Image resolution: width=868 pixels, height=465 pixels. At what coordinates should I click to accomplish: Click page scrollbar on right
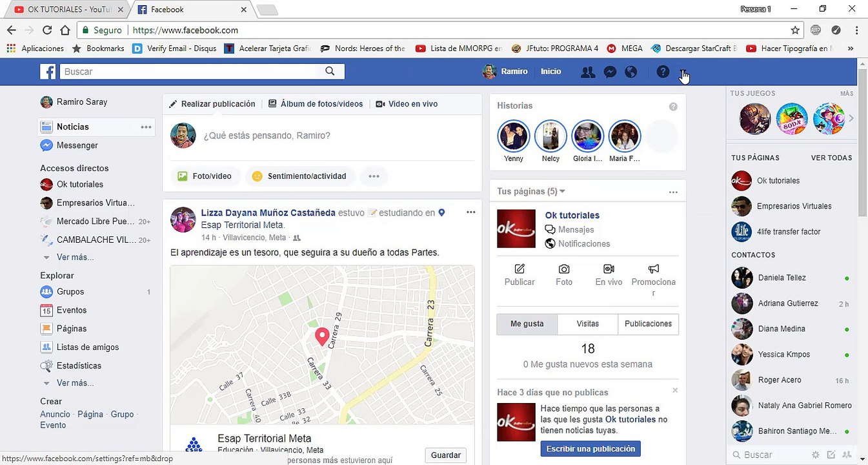click(x=863, y=142)
